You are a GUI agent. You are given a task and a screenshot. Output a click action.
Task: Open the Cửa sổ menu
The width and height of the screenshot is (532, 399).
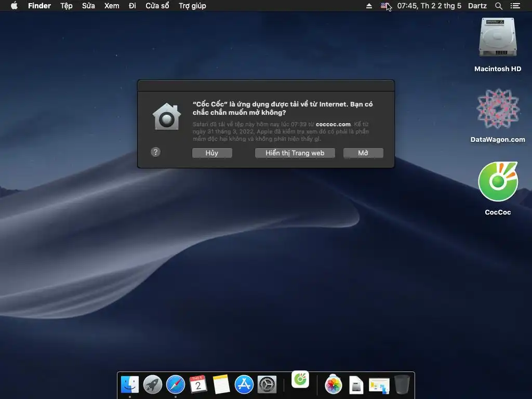[157, 6]
